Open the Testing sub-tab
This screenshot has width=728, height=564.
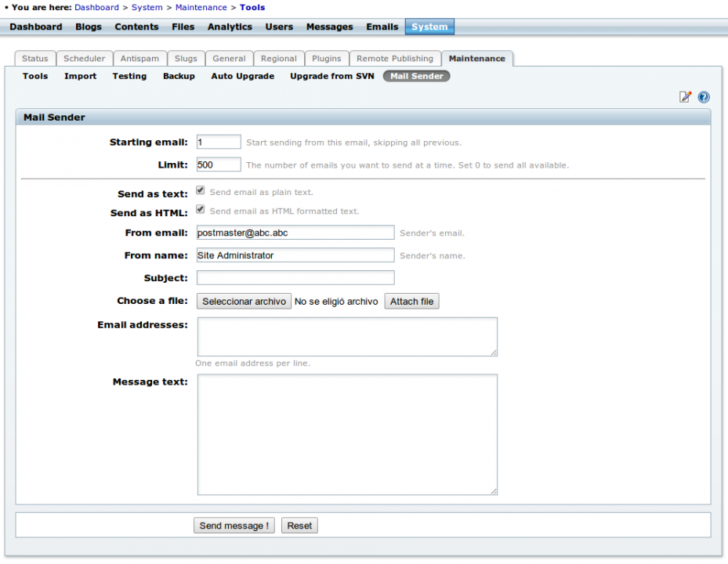pos(129,76)
